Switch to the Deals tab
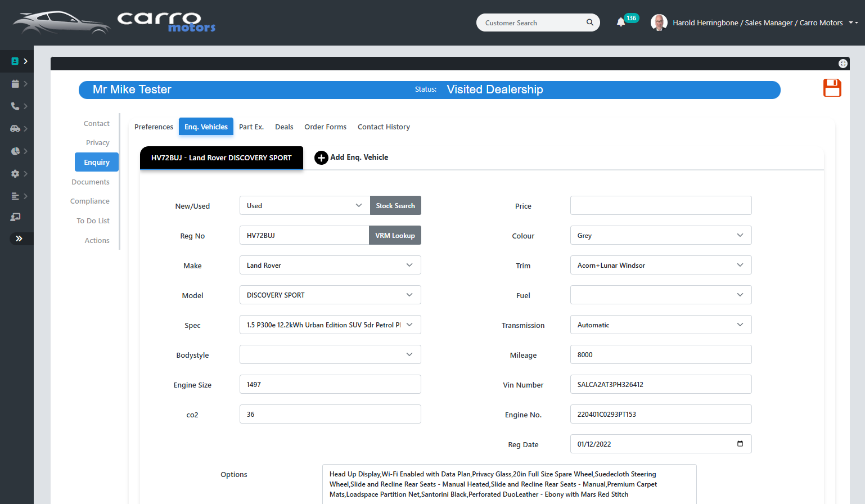Image resolution: width=865 pixels, height=504 pixels. pos(284,127)
